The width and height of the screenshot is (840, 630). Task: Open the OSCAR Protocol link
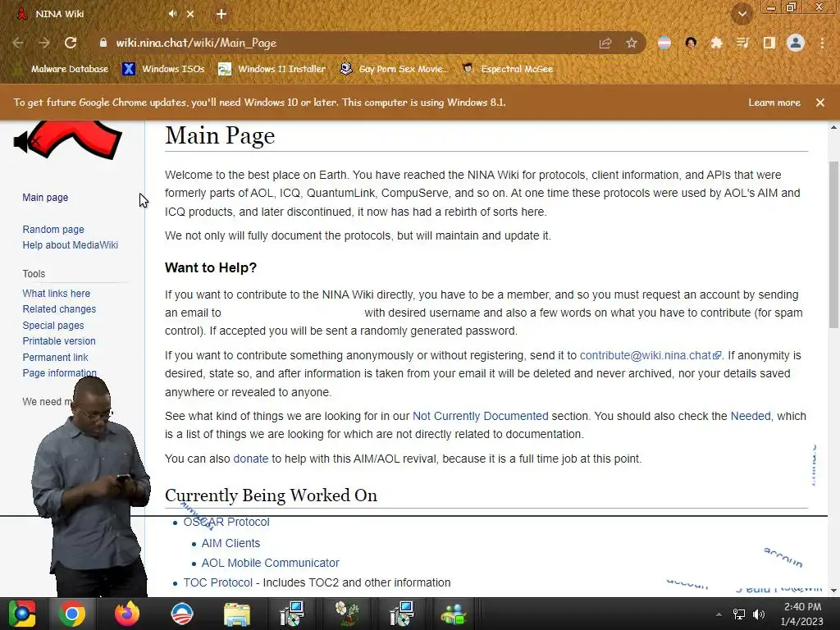[x=226, y=522]
